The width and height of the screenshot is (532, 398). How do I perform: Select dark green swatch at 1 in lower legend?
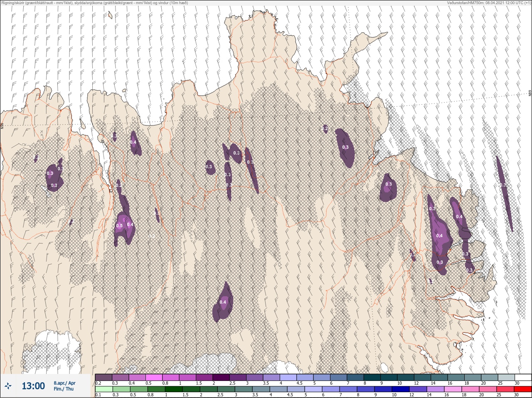[x=173, y=389]
